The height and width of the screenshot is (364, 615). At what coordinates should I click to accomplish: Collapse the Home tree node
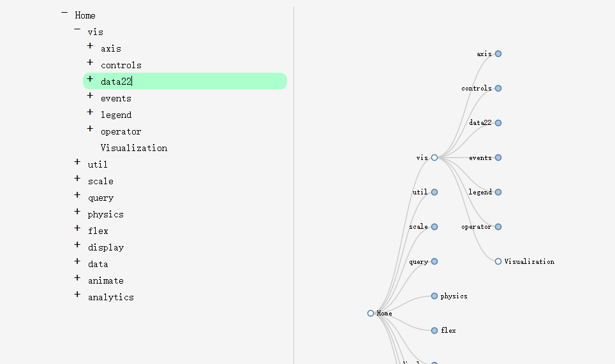click(64, 13)
